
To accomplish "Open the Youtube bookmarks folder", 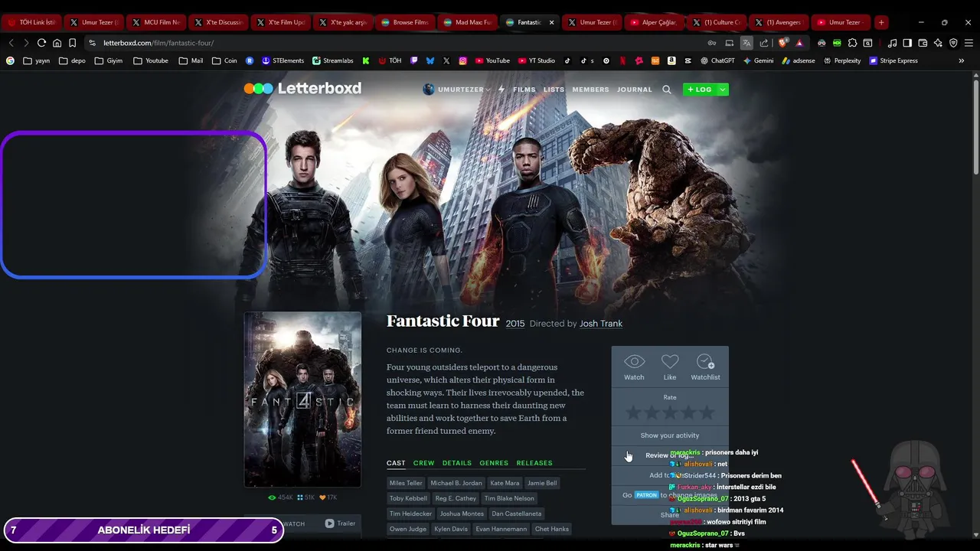I will (151, 60).
